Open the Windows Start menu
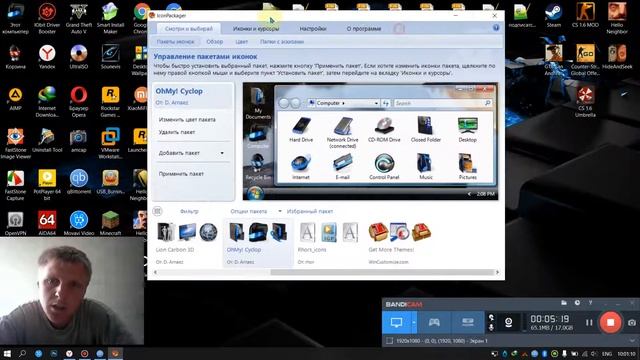640x360 pixels. (7, 353)
